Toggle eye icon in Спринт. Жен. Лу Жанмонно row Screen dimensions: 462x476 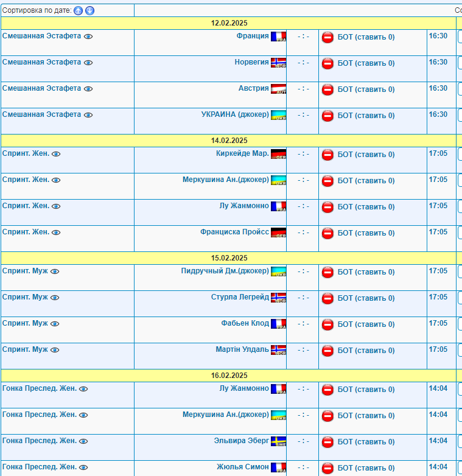point(56,206)
